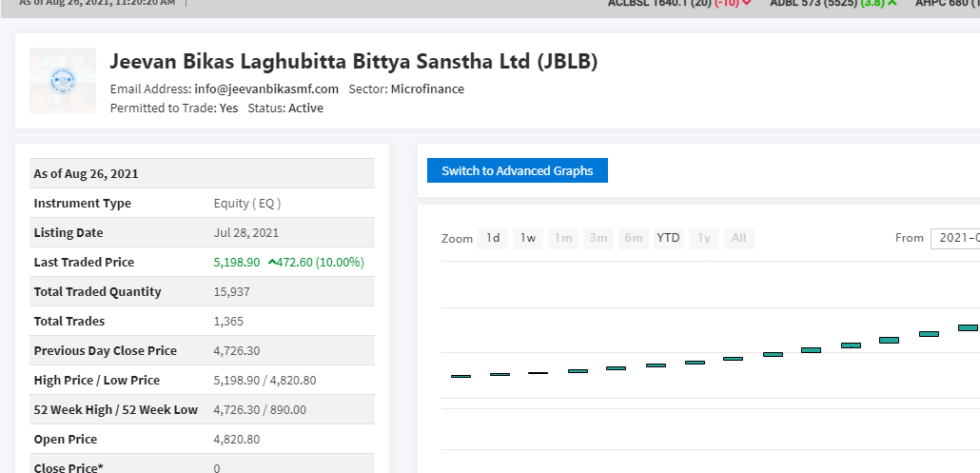
Task: Click the Status: Active text
Action: coord(285,108)
